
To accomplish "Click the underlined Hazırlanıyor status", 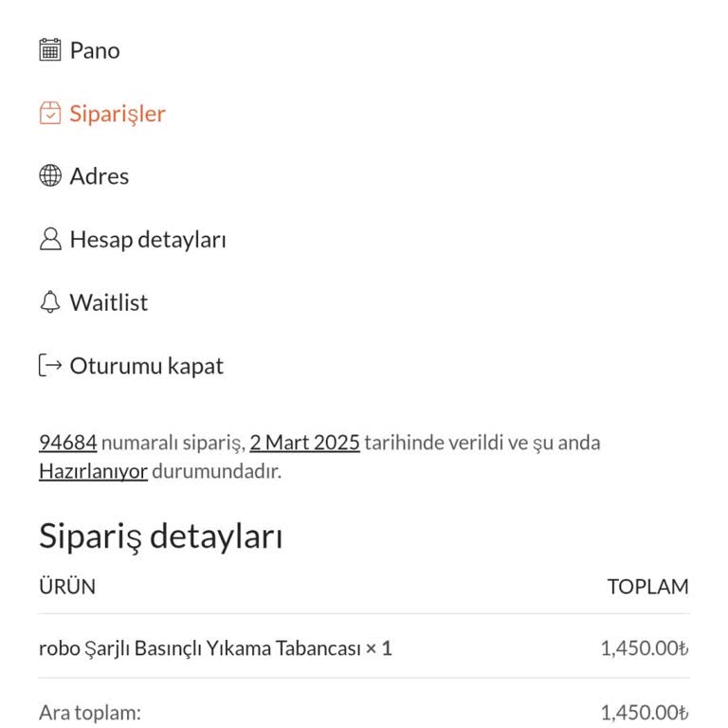I will coord(93,471).
